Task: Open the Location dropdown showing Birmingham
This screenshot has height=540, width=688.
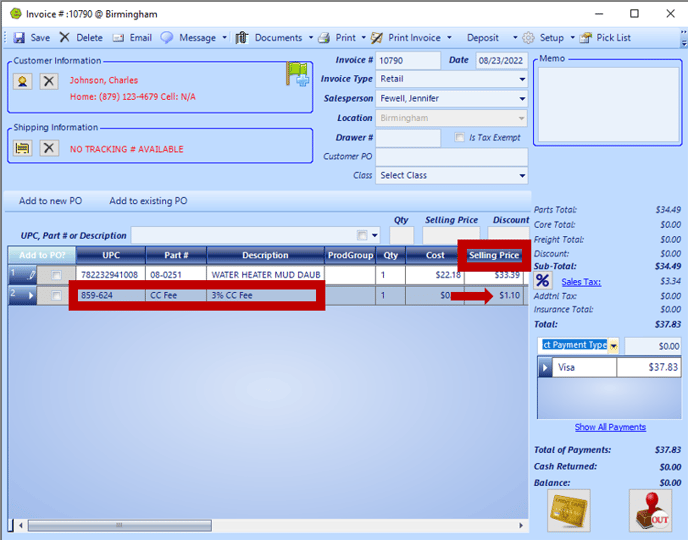Action: click(x=521, y=118)
